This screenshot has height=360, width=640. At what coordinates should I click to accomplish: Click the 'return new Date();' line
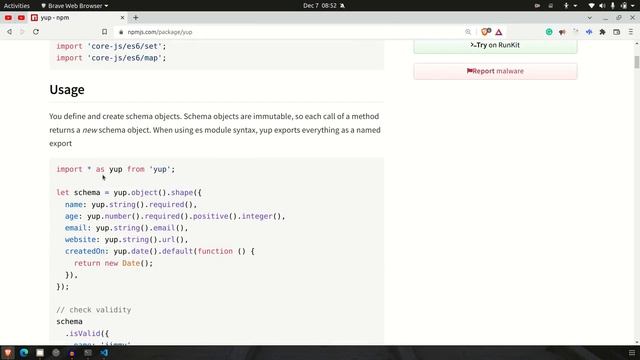point(113,263)
